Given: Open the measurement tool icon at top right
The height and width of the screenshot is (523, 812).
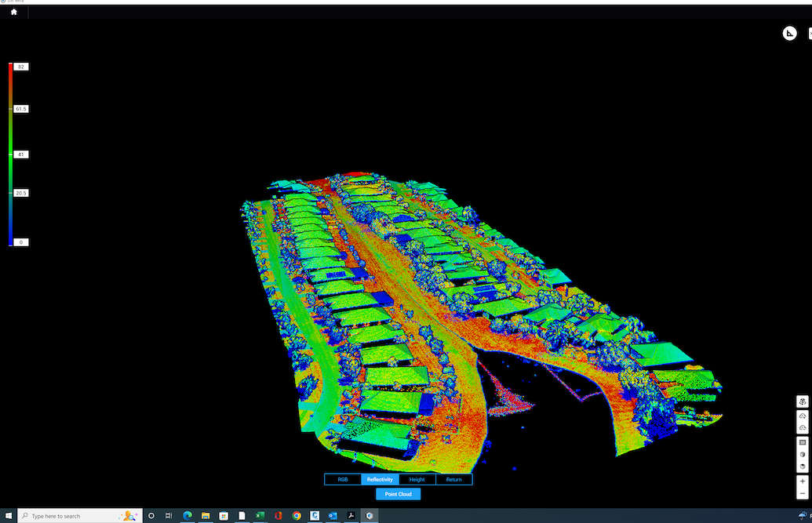Looking at the screenshot, I should pos(789,33).
